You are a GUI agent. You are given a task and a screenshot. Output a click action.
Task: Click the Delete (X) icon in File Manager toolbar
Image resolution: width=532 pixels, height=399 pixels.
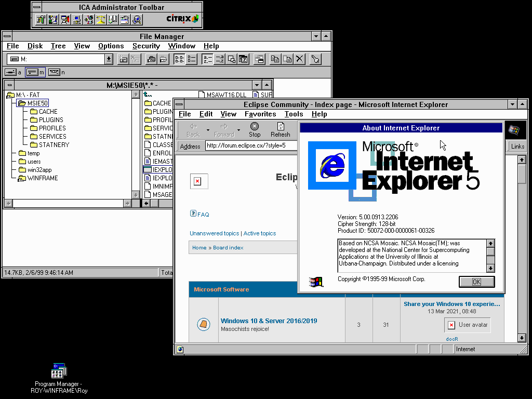coord(299,59)
